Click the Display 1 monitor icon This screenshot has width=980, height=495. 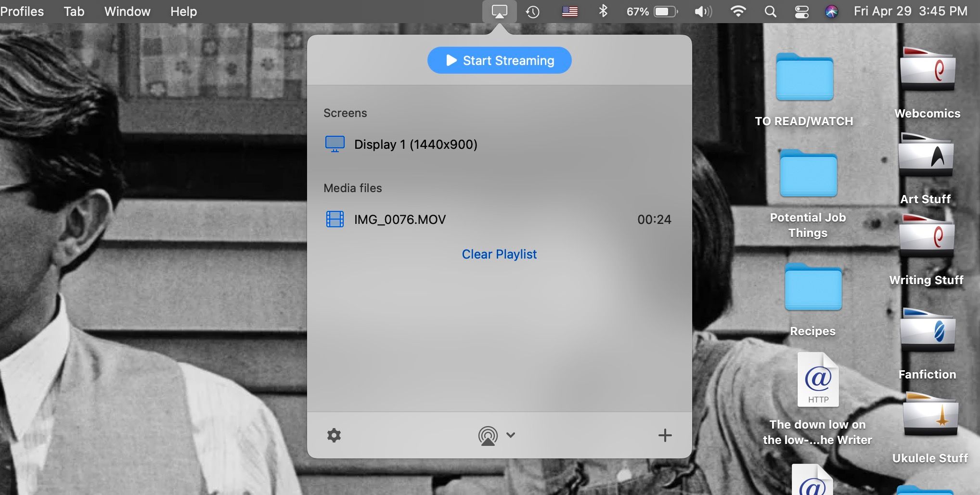click(x=335, y=143)
